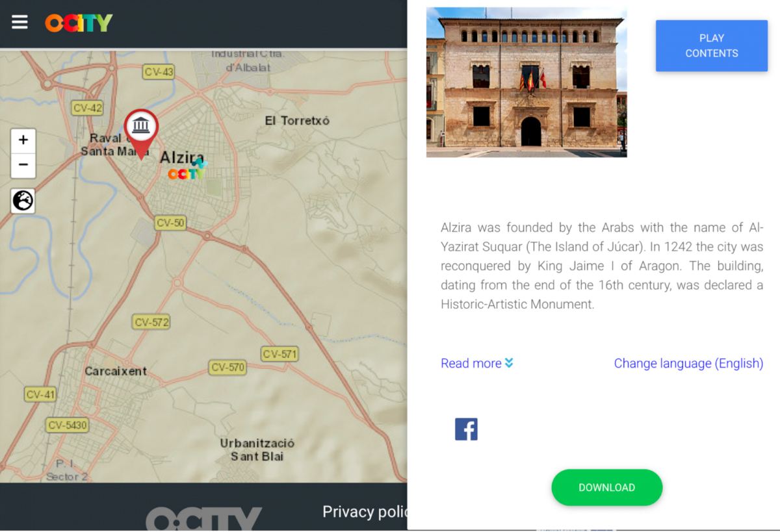Expand the Read more section
This screenshot has width=780, height=532.
click(471, 363)
